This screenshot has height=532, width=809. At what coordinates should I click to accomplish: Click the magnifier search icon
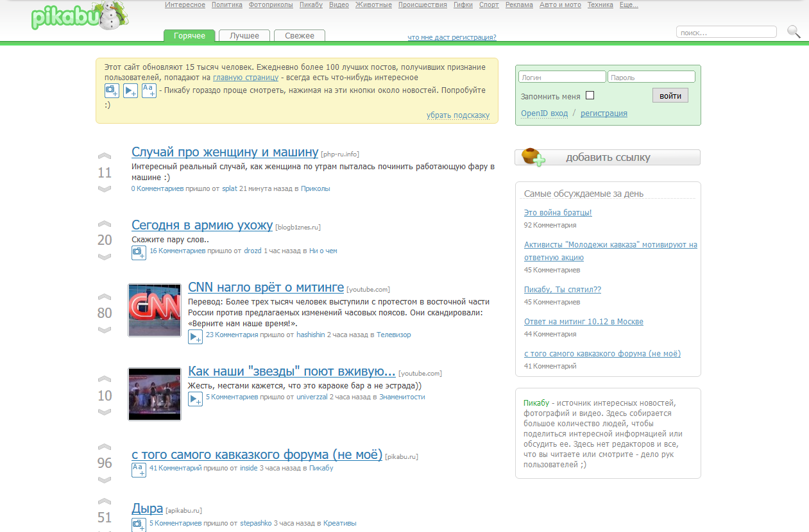(794, 31)
